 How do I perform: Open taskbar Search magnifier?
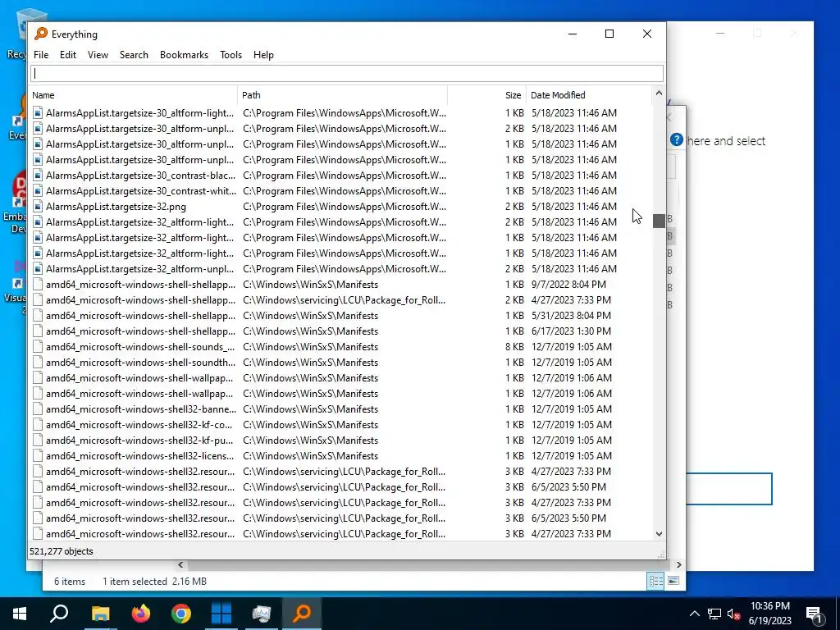click(x=59, y=614)
